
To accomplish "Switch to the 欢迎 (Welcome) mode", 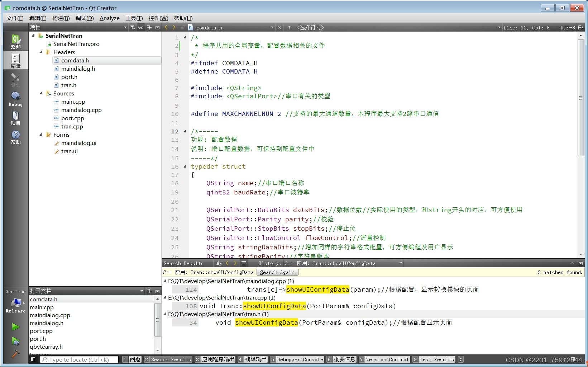I will 16,42.
